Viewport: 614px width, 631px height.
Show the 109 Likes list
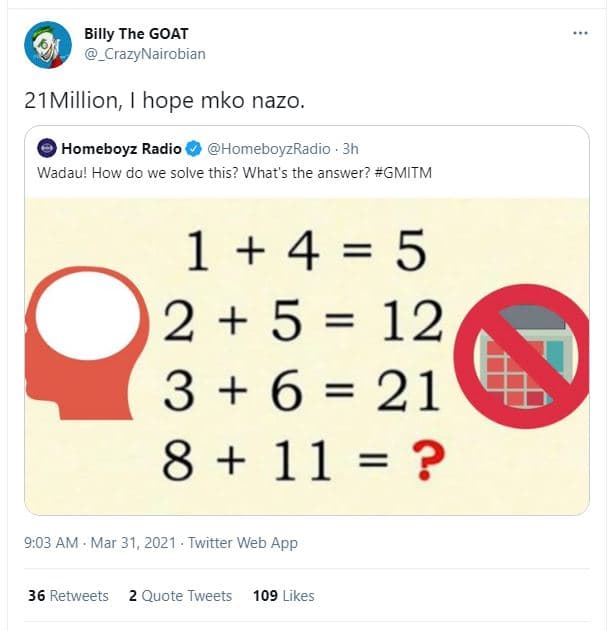tap(283, 595)
